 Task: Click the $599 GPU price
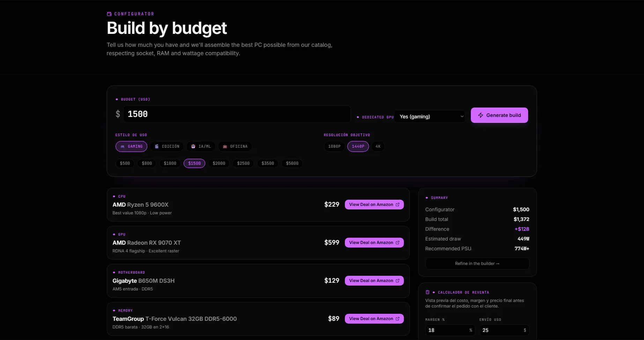(332, 243)
